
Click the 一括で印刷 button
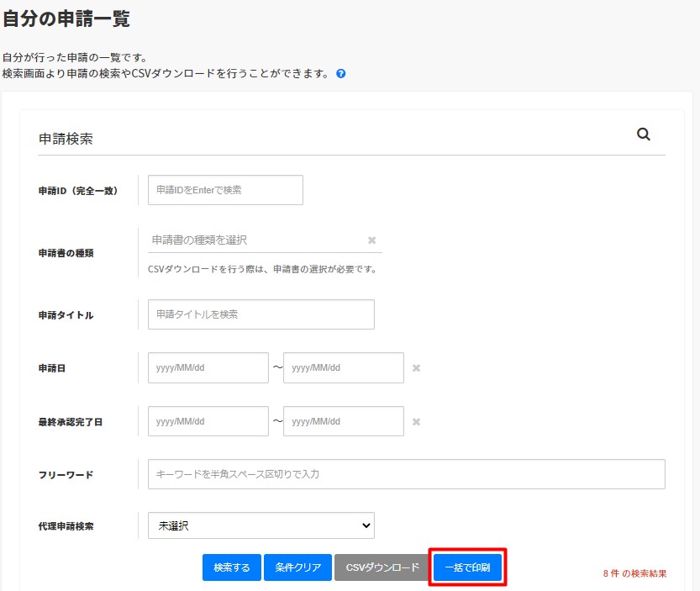(468, 567)
